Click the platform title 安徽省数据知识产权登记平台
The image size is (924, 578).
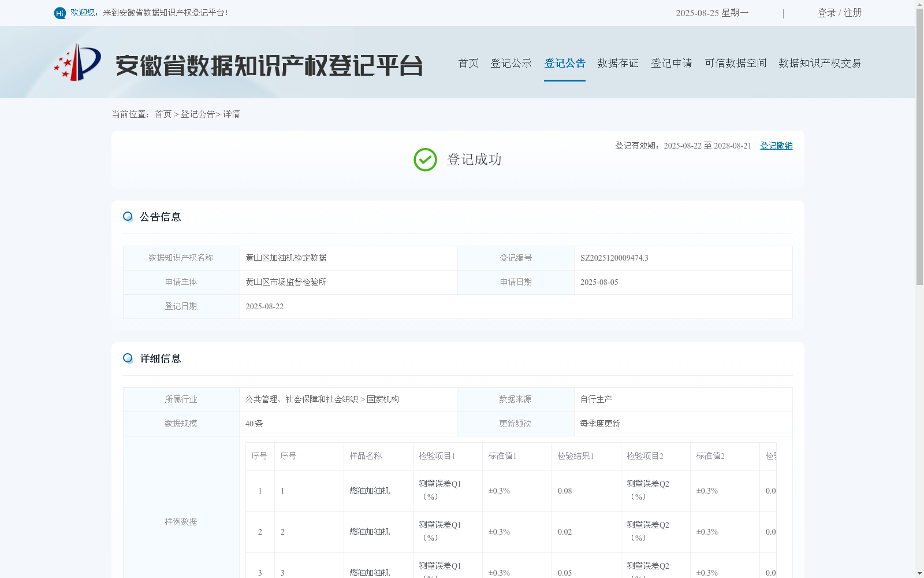click(x=269, y=65)
